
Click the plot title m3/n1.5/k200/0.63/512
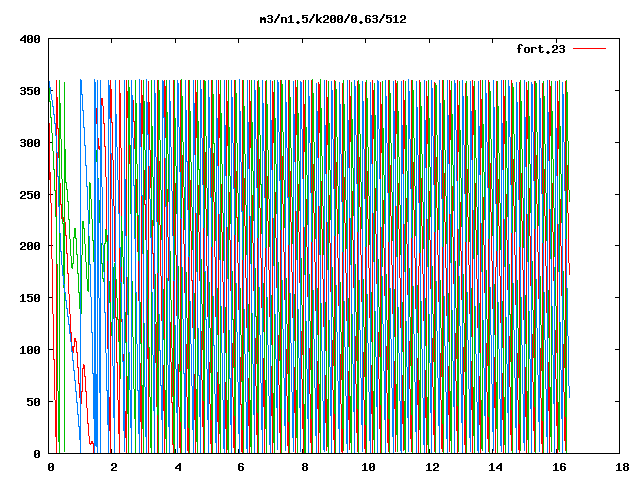[x=333, y=19]
